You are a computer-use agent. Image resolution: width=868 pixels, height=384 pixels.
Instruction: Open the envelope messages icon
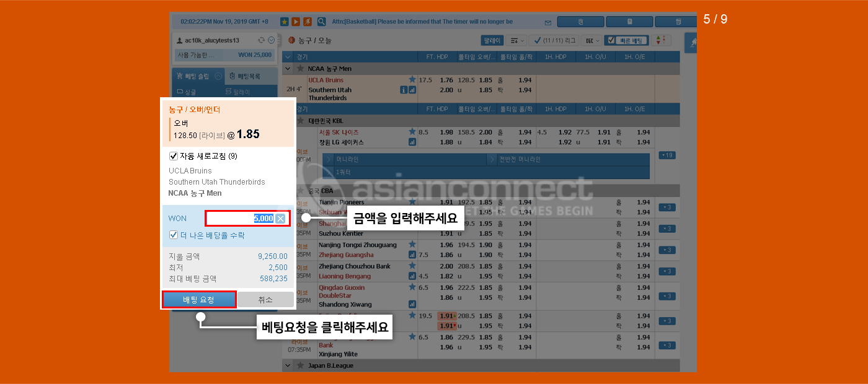[x=547, y=22]
